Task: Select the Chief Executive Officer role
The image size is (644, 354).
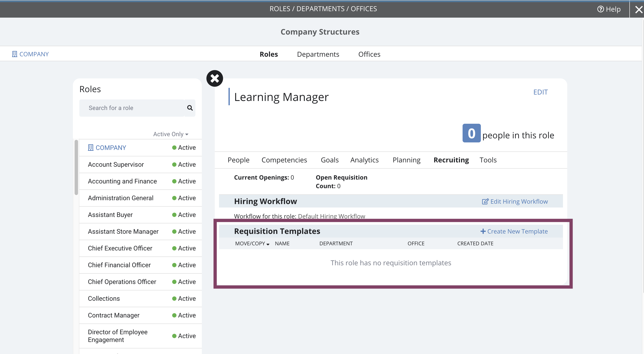Action: coord(140,248)
